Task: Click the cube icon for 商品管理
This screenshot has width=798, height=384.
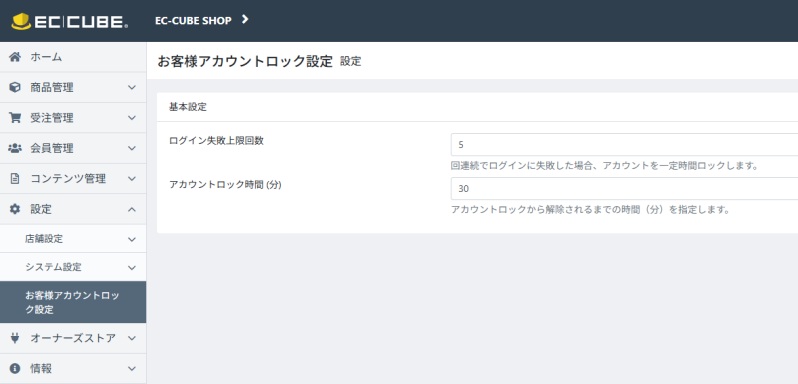Action: tap(15, 87)
